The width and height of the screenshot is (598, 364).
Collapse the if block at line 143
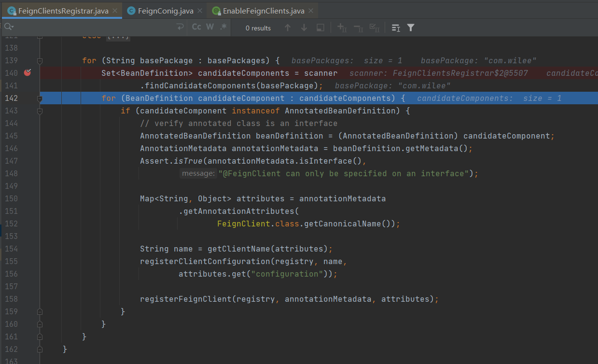coord(40,111)
